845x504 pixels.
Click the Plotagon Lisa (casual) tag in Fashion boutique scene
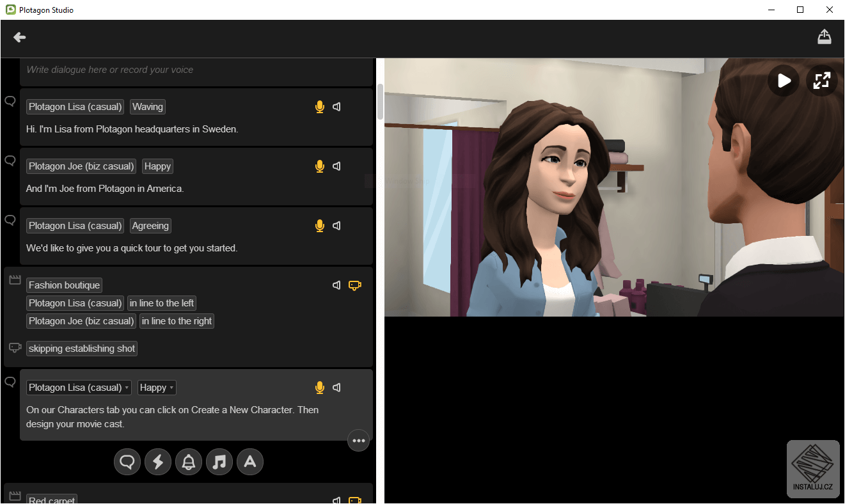coord(75,303)
